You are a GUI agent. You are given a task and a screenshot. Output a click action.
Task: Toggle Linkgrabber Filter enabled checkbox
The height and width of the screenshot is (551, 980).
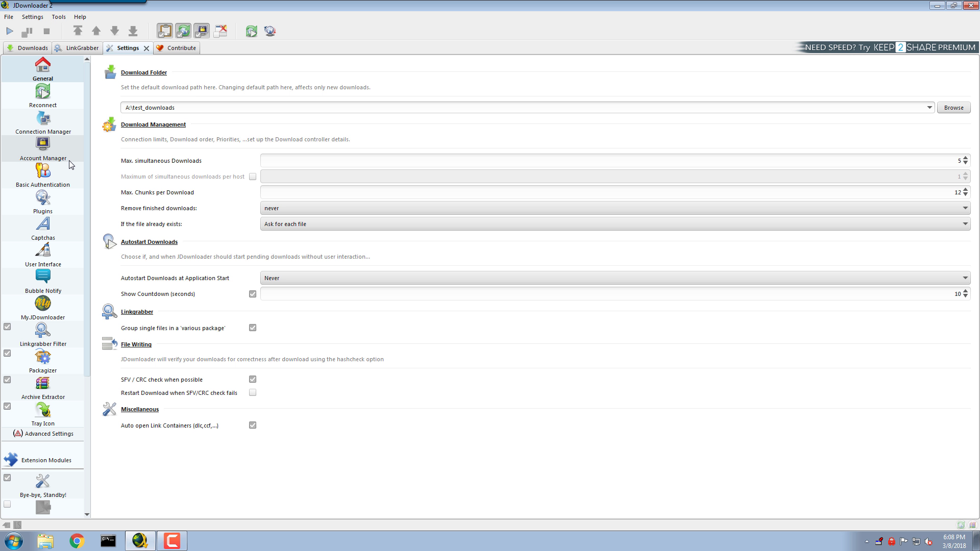(7, 327)
